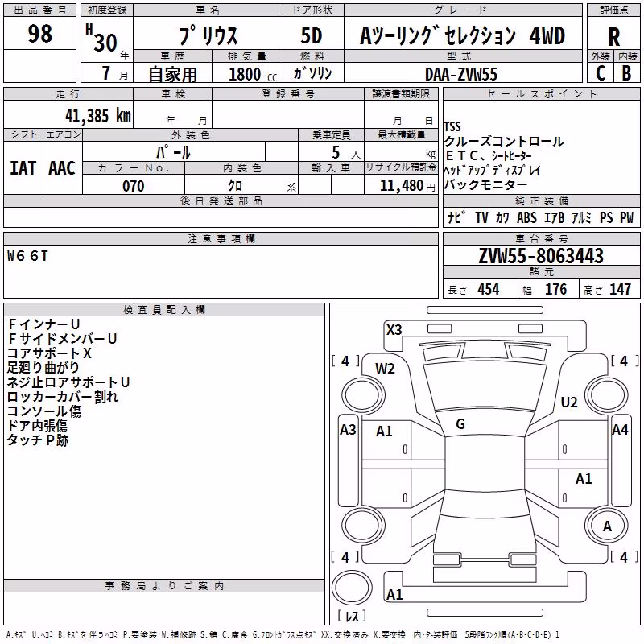Click air conditioner code AAC
Screen dimensions: 644x644
click(62, 168)
